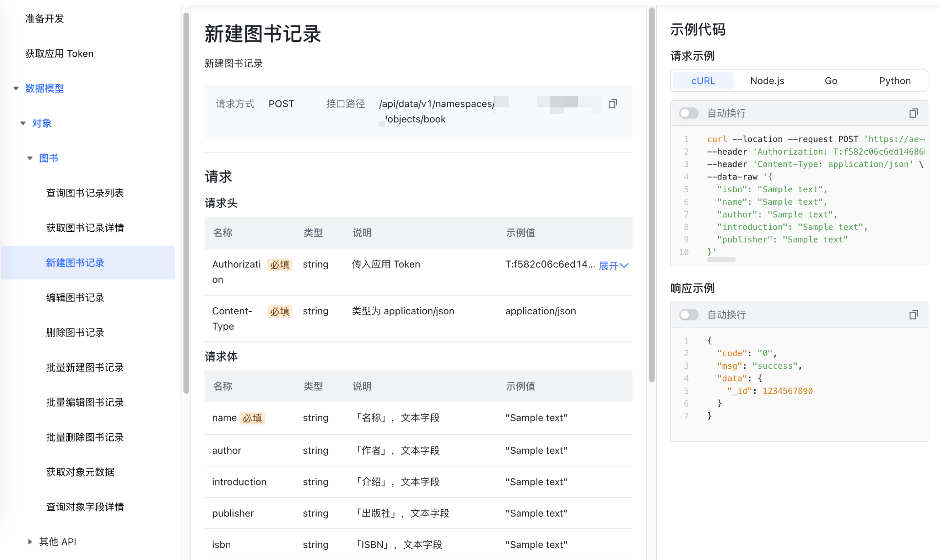This screenshot has width=940, height=560.
Task: Click the 请求示例 heading
Action: [692, 56]
